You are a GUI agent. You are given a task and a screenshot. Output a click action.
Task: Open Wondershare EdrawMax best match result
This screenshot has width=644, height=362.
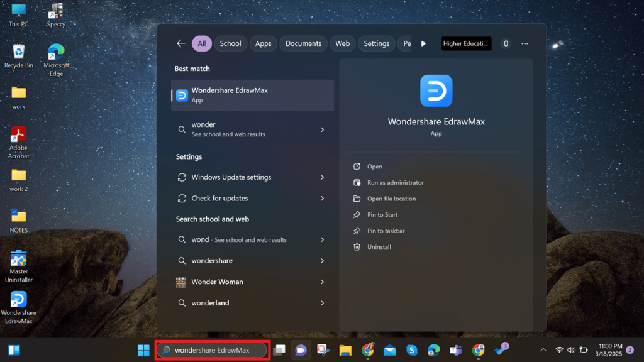click(x=253, y=96)
